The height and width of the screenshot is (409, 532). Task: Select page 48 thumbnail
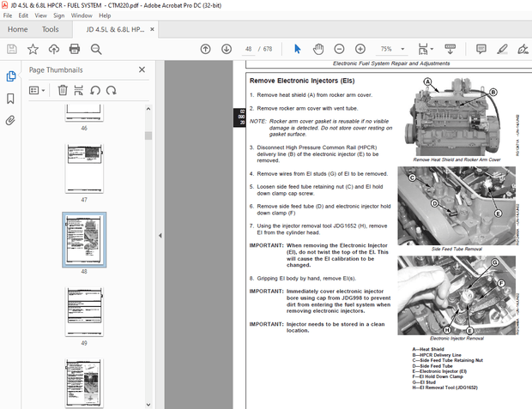point(84,240)
